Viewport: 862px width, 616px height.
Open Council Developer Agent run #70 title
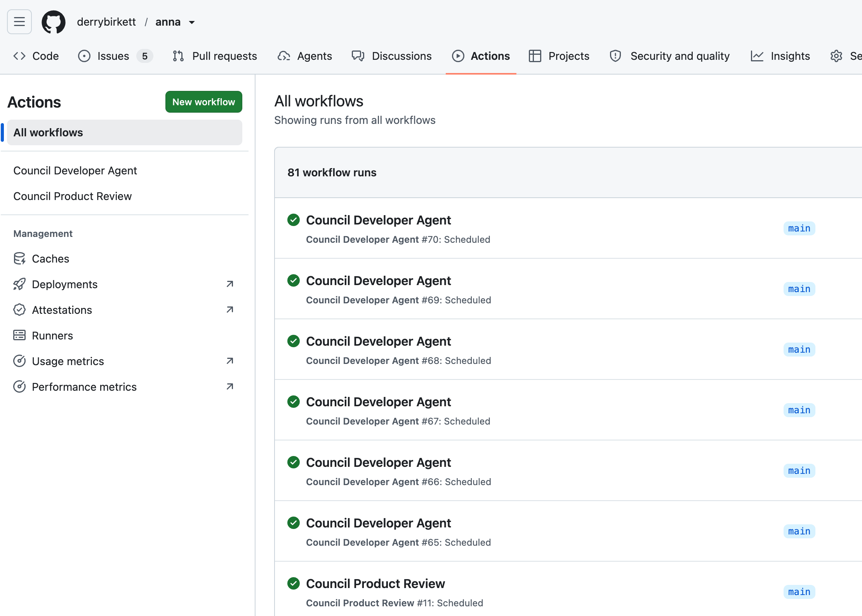pos(379,220)
